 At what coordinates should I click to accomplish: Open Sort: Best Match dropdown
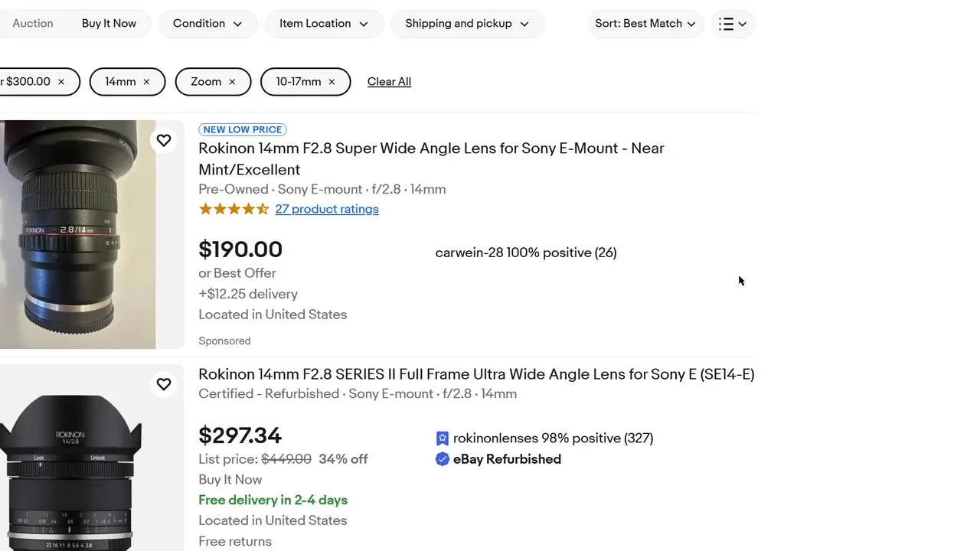coord(645,24)
